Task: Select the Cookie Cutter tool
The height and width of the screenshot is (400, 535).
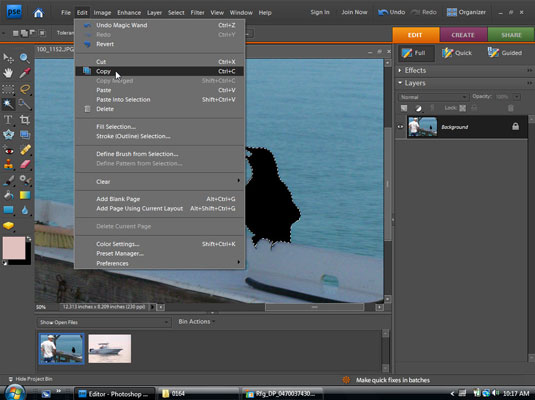Action: (8, 134)
